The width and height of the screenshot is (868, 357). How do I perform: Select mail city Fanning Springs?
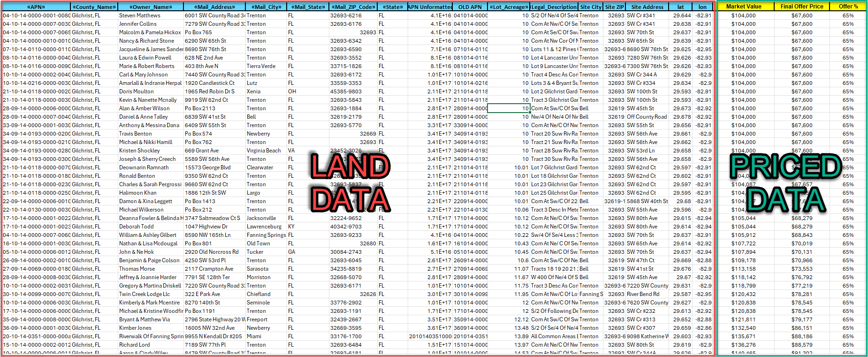click(266, 235)
